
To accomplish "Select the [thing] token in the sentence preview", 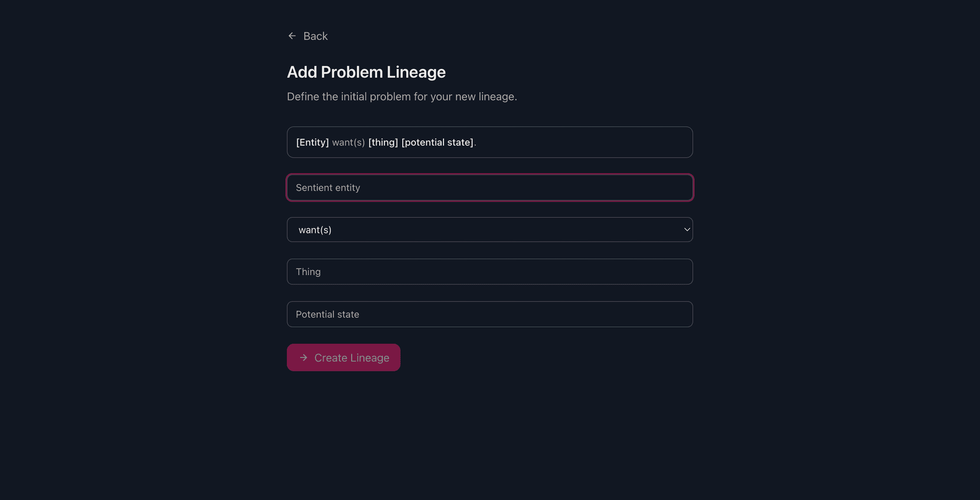I will click(383, 142).
